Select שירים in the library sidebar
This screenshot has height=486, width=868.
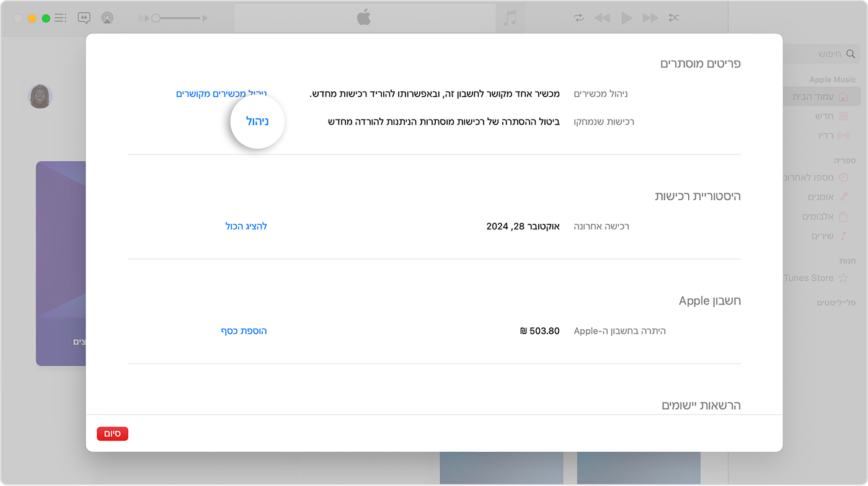tap(830, 236)
